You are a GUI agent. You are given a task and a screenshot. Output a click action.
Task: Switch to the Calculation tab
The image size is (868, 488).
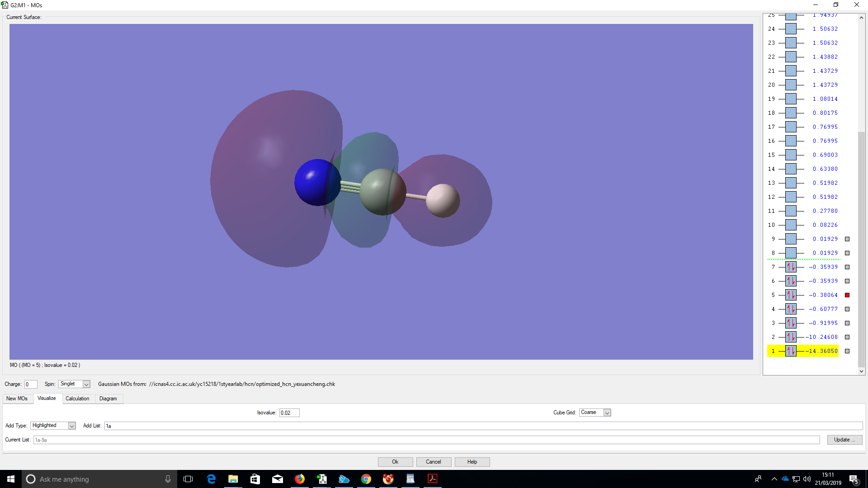click(77, 399)
